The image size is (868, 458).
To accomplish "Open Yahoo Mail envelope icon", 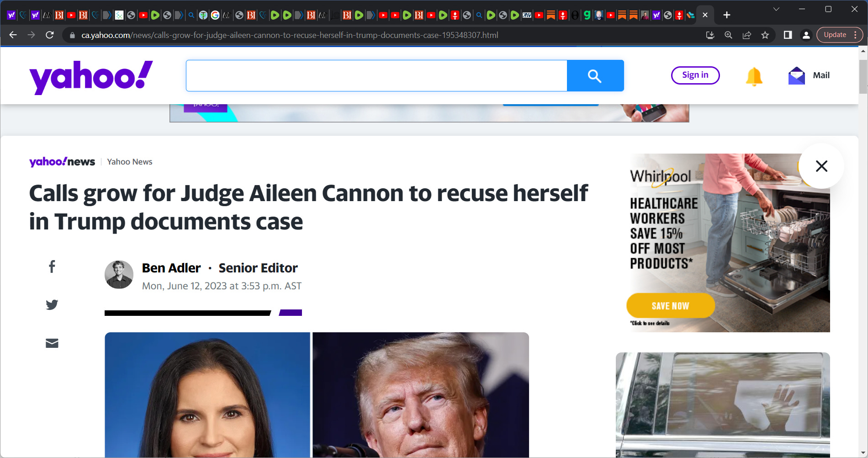I will point(797,76).
